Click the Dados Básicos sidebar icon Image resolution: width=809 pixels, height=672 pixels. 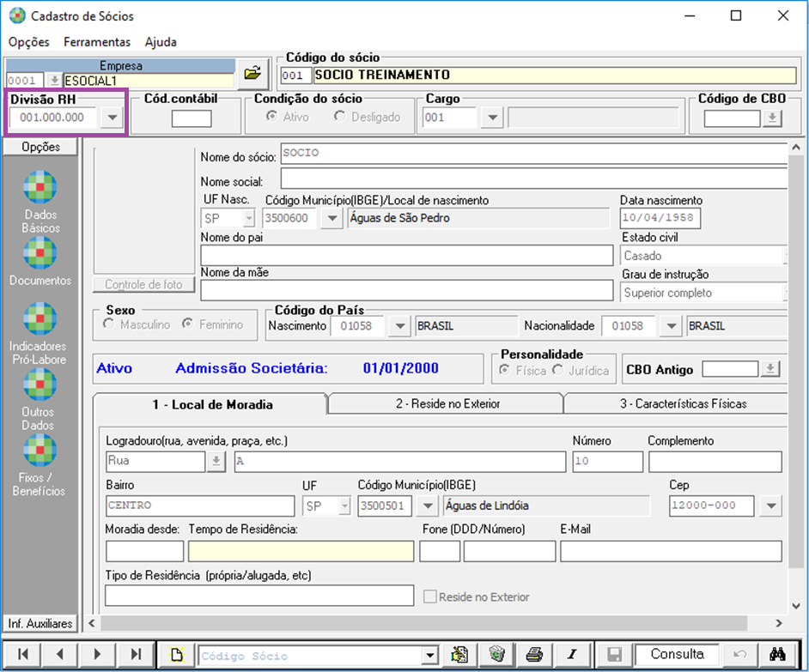pos(40,187)
